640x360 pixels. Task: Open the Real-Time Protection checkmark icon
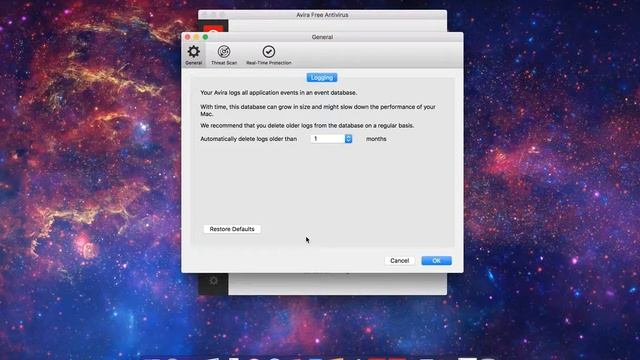pyautogui.click(x=269, y=52)
